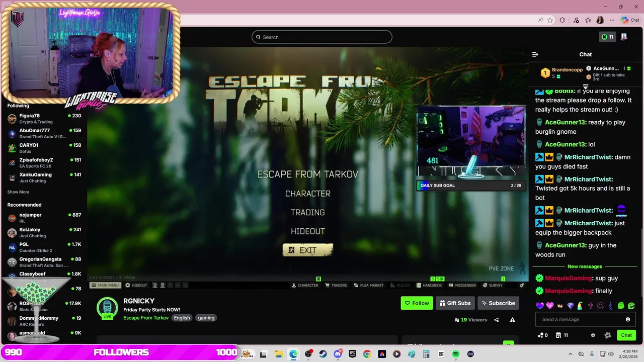This screenshot has height=362, width=644.
Task: Send the purple gradient heart emote
Action: click(x=540, y=306)
